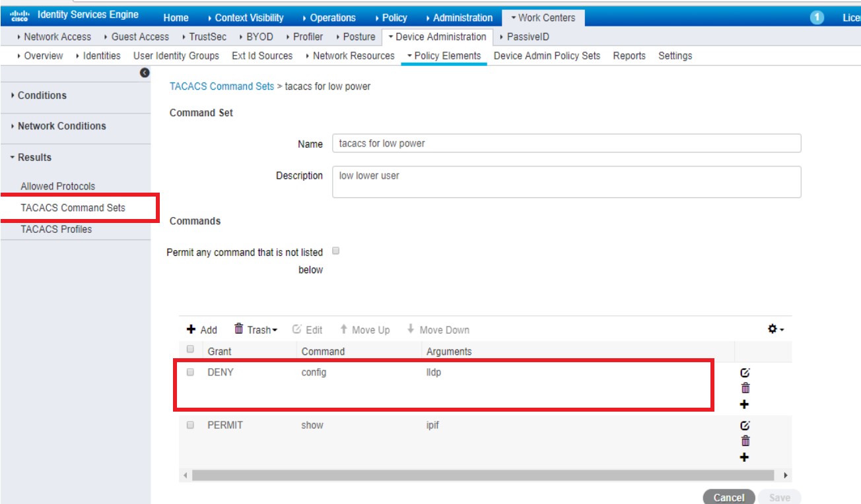Open the Settings tab
Viewport: 861px width, 504px height.
675,56
